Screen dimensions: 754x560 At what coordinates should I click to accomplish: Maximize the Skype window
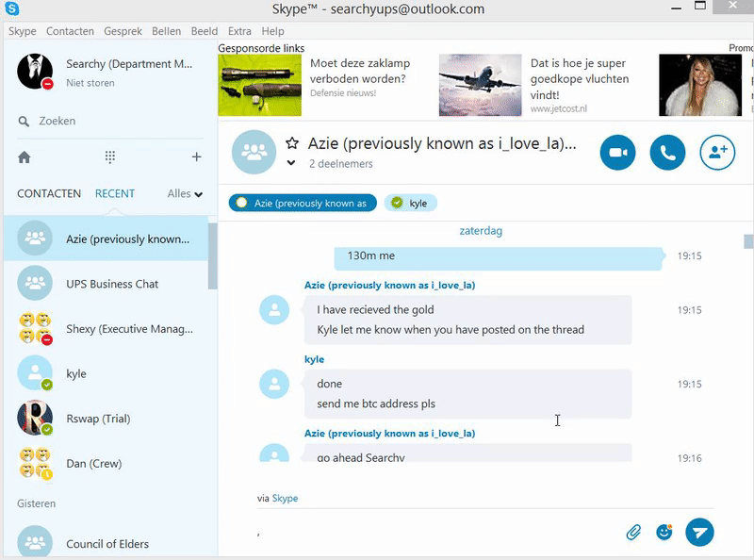pos(700,6)
